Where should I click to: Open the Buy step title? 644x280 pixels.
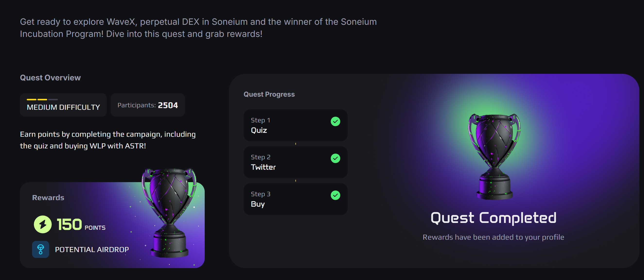pos(257,204)
